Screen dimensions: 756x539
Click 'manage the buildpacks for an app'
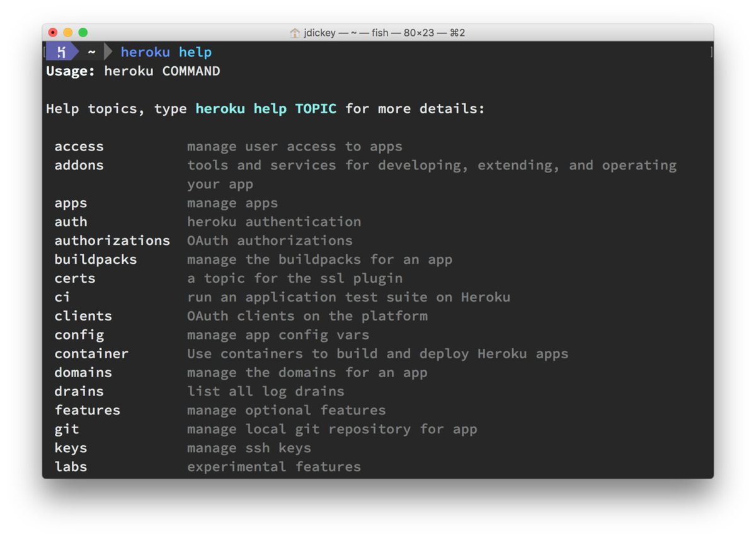[x=320, y=259]
